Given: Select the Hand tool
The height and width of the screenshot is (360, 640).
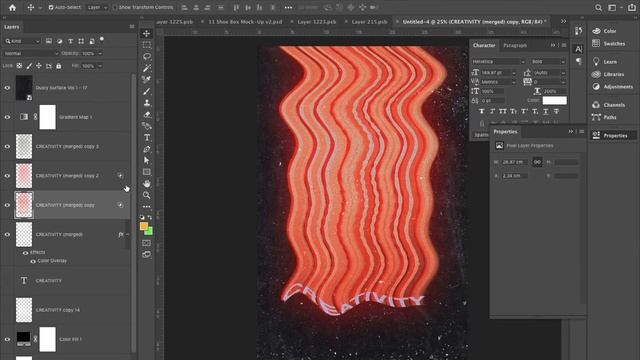Looking at the screenshot, I should pos(147,184).
